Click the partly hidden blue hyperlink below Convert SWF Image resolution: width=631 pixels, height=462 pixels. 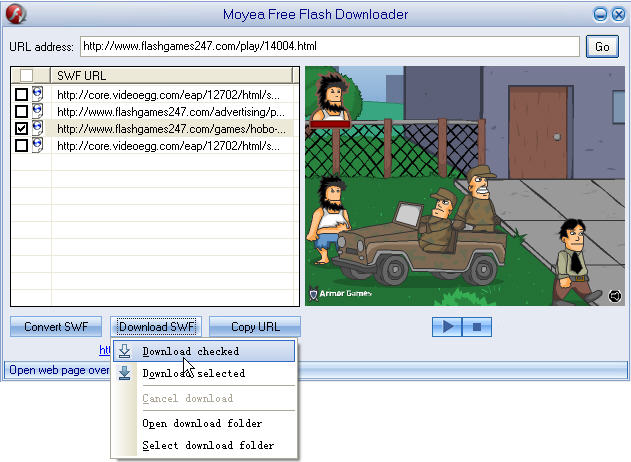(105, 350)
